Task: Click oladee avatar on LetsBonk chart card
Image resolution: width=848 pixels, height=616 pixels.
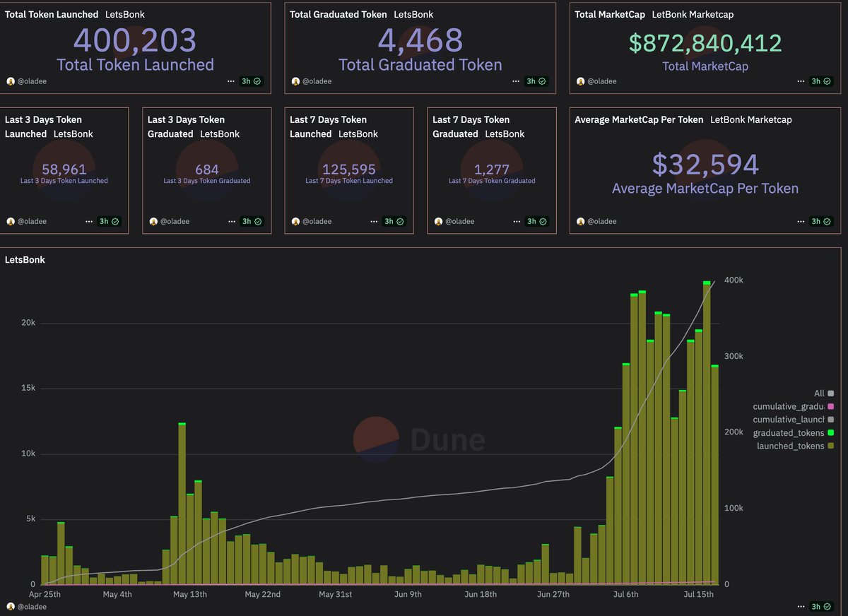Action: [11, 606]
